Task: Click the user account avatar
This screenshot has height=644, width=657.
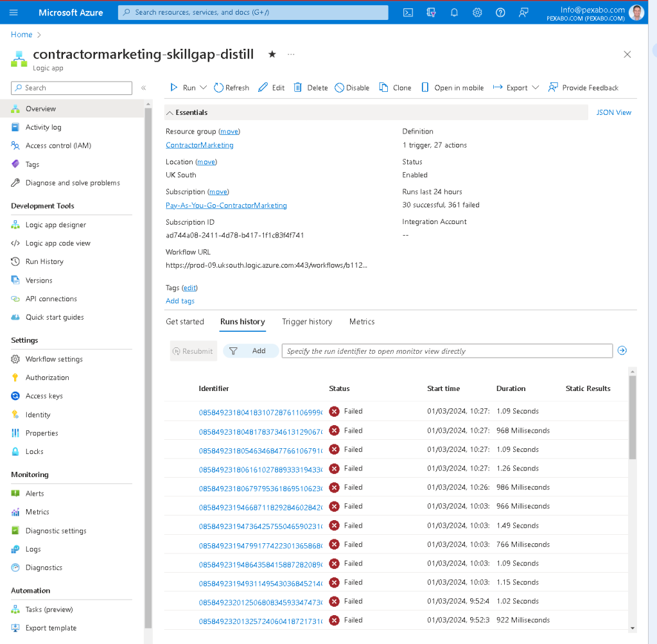Action: click(x=636, y=13)
